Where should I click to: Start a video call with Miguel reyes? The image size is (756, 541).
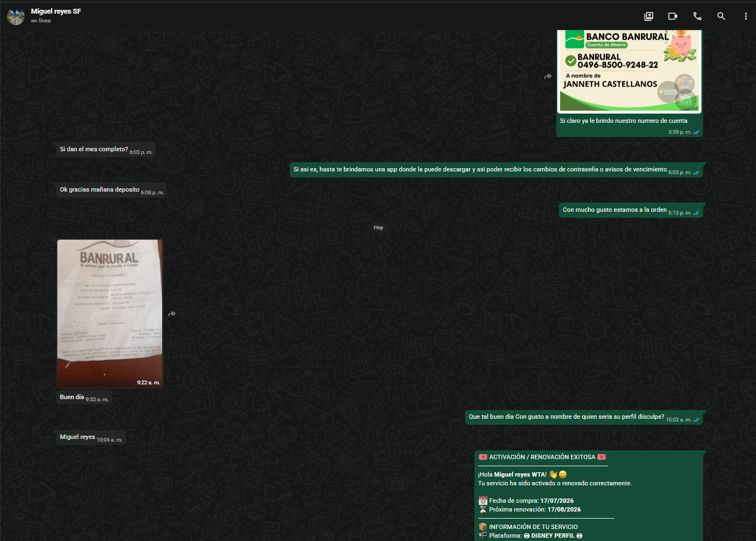coord(673,16)
